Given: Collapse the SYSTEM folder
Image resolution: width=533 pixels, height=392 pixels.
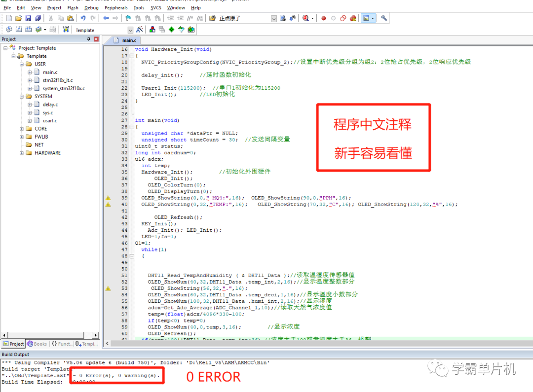Looking at the screenshot, I should [x=21, y=97].
